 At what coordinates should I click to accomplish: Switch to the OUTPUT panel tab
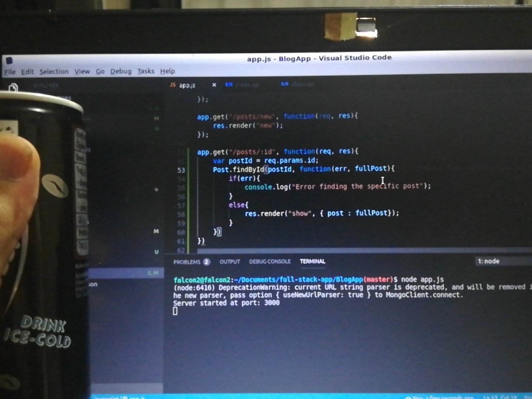click(230, 262)
